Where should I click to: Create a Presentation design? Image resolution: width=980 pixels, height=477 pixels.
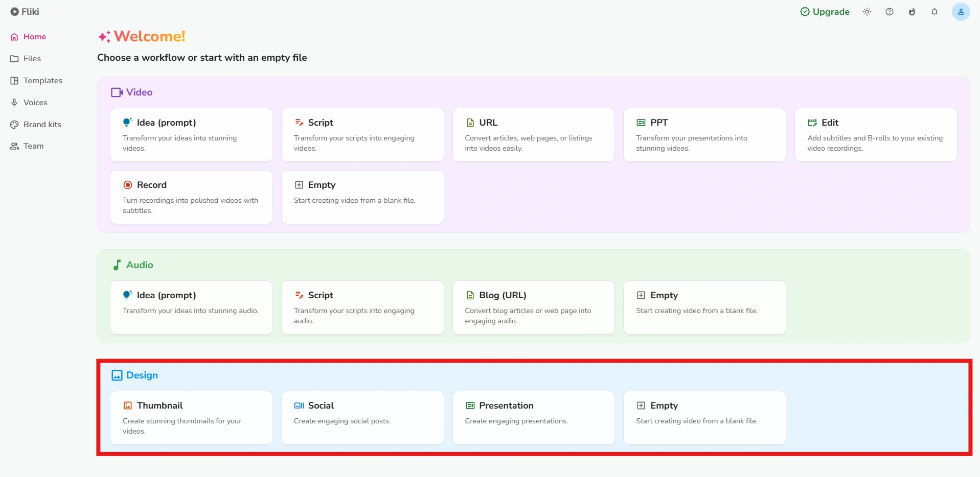534,418
